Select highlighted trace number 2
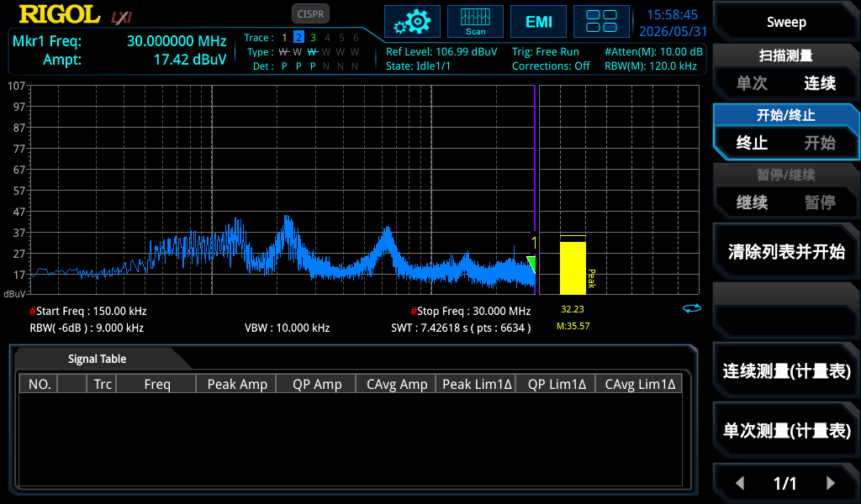The width and height of the screenshot is (861, 504). (x=298, y=37)
